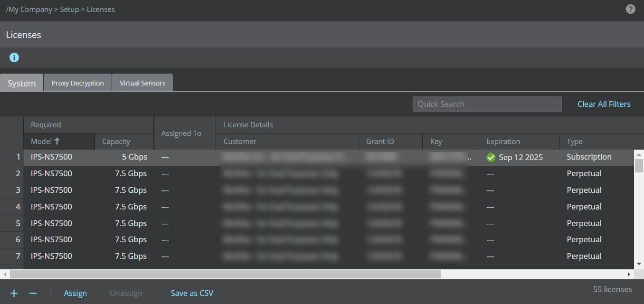Click the Assigned To column header
The height and width of the screenshot is (304, 644).
(185, 133)
